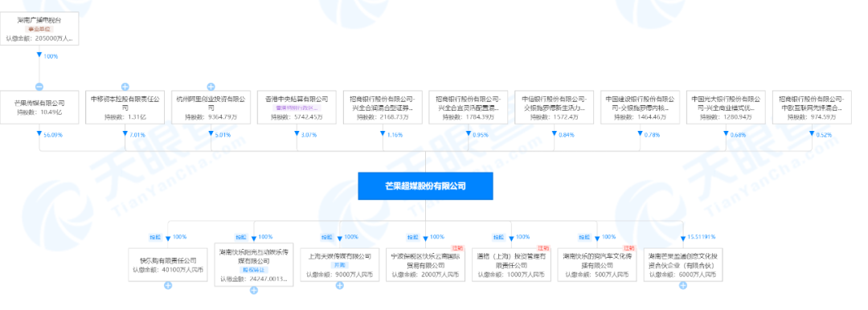The image size is (868, 310).
Task: Click the 认缴金额 40100万人民币 text
Action: click(x=168, y=270)
